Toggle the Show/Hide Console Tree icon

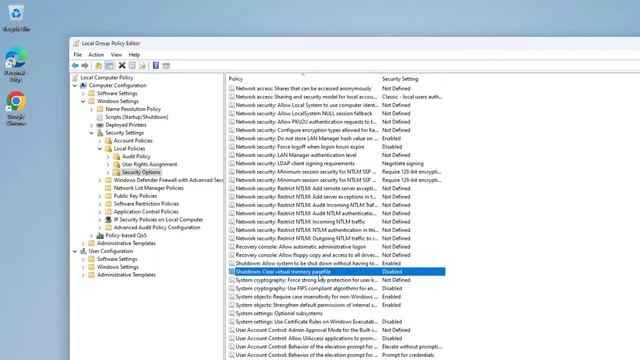coord(109,66)
